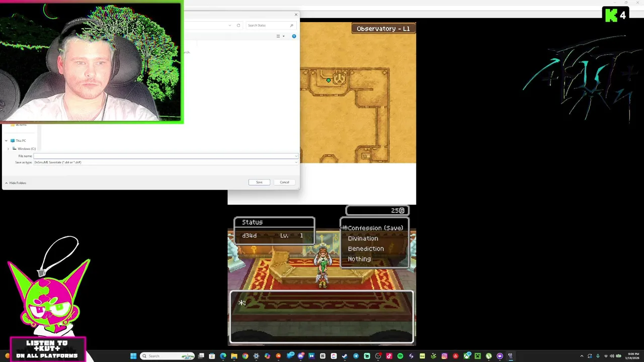Open CapCut from the taskbar

[323, 356]
